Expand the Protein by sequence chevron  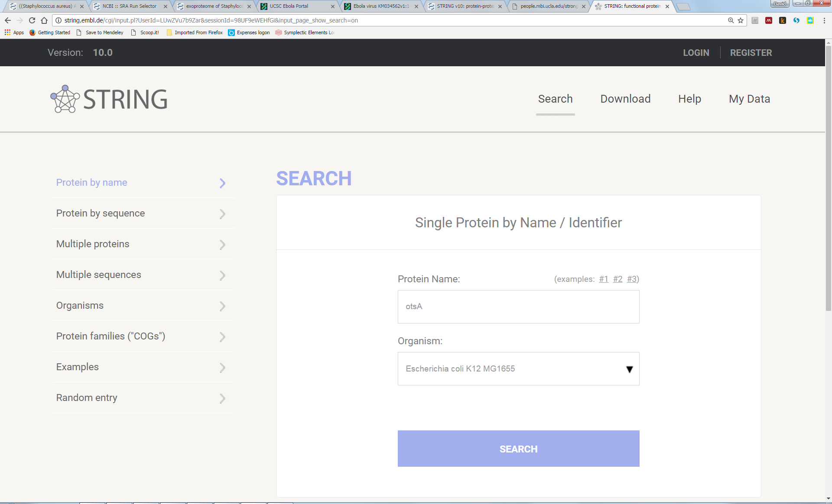tap(222, 214)
